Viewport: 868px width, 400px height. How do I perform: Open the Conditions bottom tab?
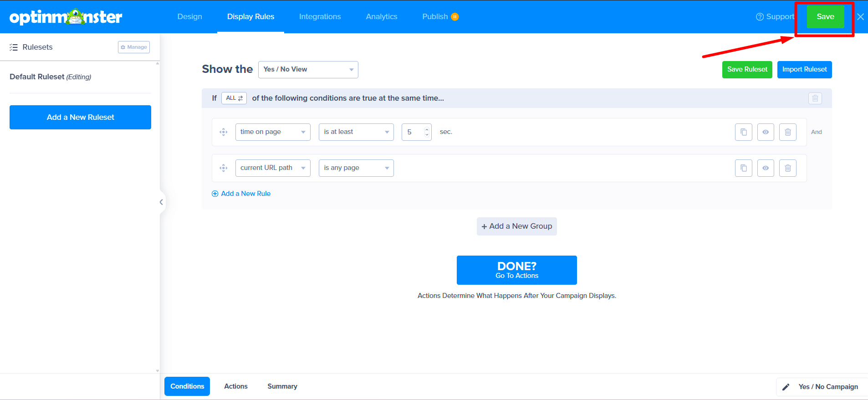[187, 386]
